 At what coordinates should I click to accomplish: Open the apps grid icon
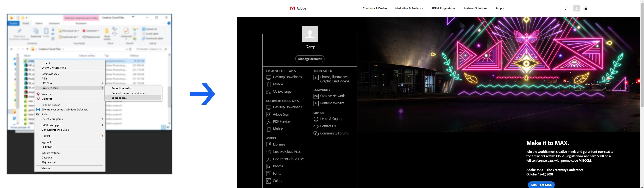[585, 8]
